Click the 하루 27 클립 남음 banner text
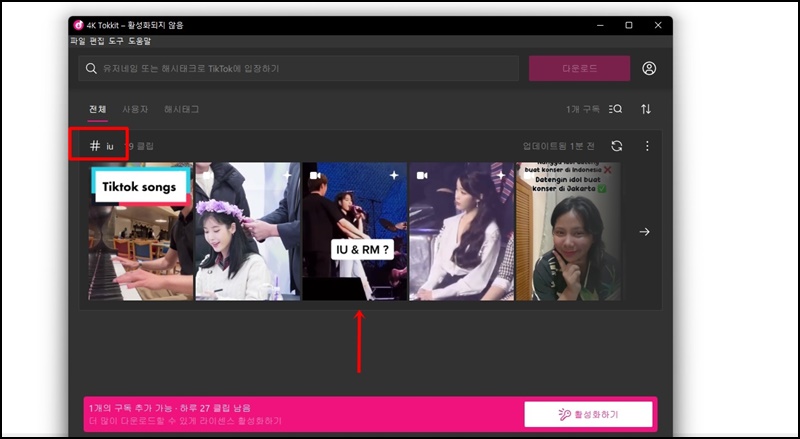800x439 pixels. click(x=213, y=408)
